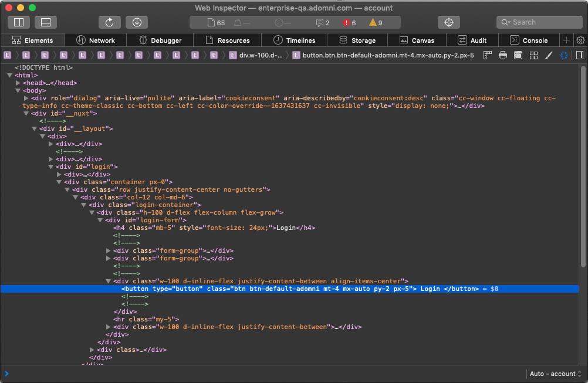Image resolution: width=588 pixels, height=383 pixels.
Task: Open the Console tab
Action: pos(529,40)
